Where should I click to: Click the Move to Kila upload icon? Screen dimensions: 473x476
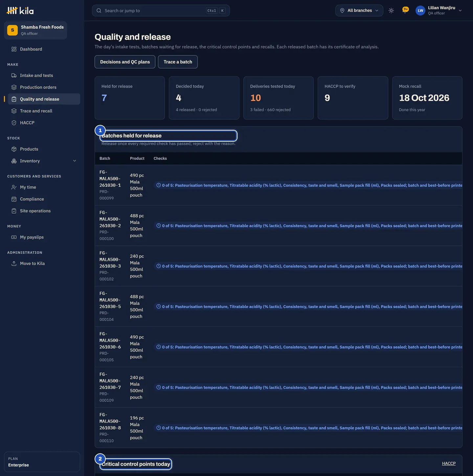[x=14, y=264]
